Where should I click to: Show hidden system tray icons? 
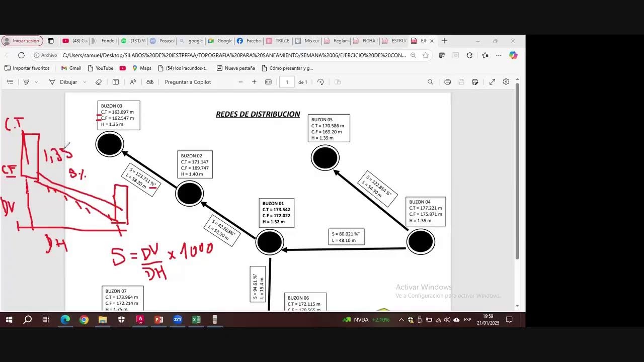[x=401, y=320]
